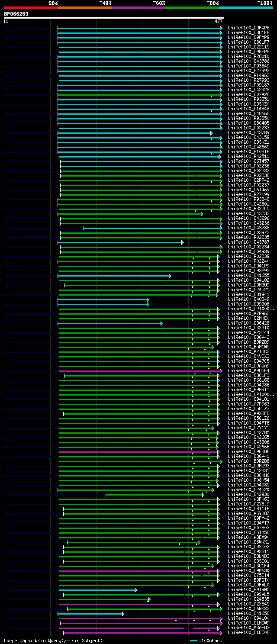Select the UniRef100_Q941P9 label

click(x=248, y=266)
